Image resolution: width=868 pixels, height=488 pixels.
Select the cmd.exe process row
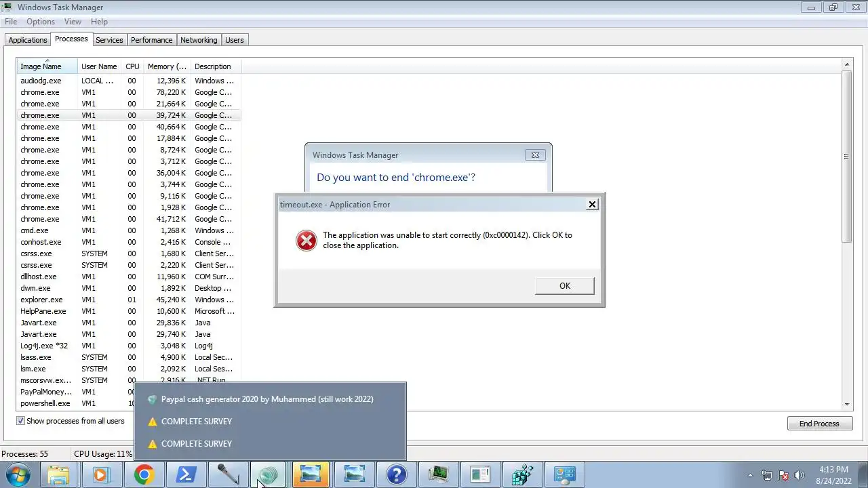129,230
